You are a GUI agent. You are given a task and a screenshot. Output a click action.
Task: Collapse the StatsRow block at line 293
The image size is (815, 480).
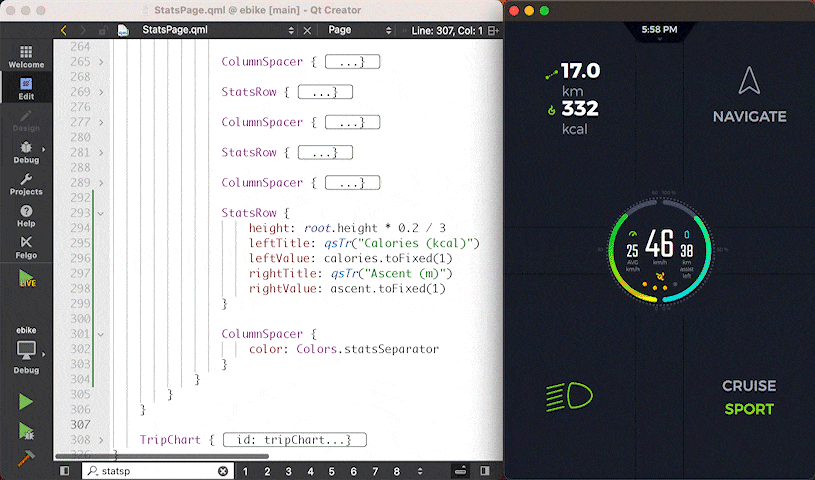(x=102, y=213)
